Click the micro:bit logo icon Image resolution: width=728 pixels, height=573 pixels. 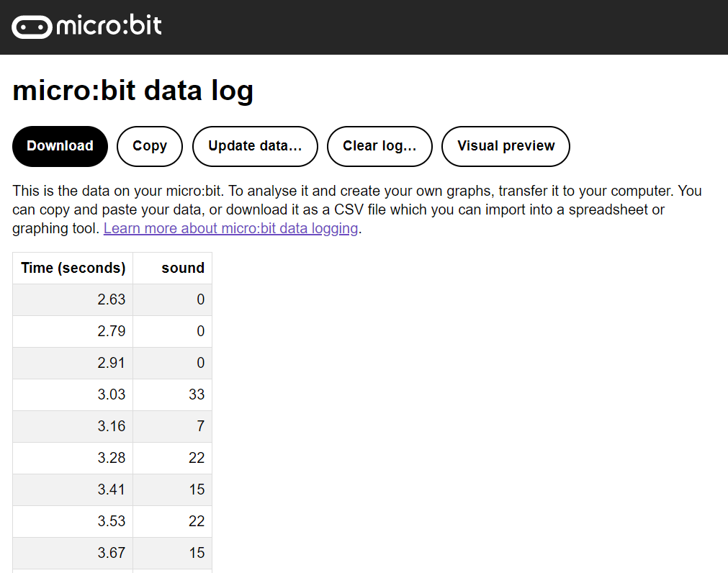click(32, 27)
